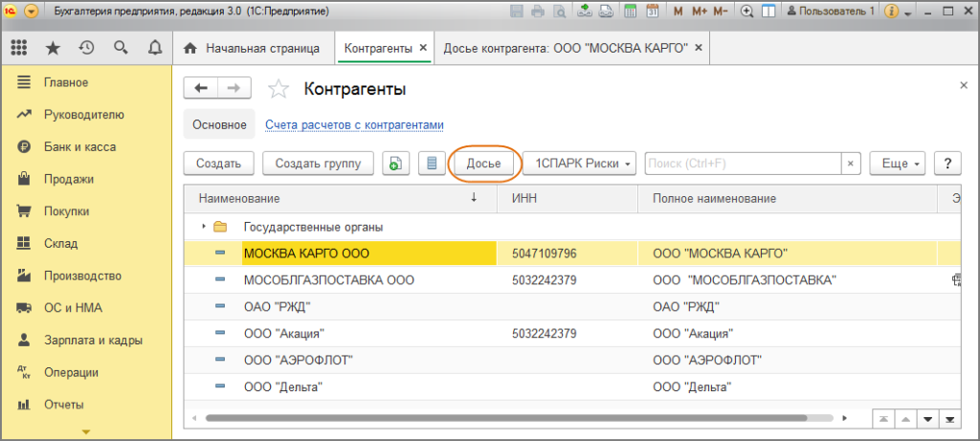The width and height of the screenshot is (980, 441).
Task: Click the zoom magnifier icon
Action: [746, 11]
